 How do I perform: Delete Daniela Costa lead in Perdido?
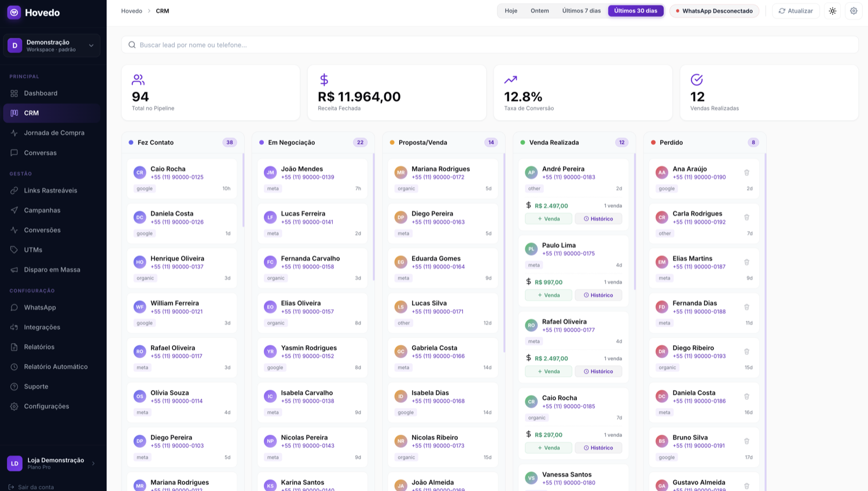[x=746, y=397]
